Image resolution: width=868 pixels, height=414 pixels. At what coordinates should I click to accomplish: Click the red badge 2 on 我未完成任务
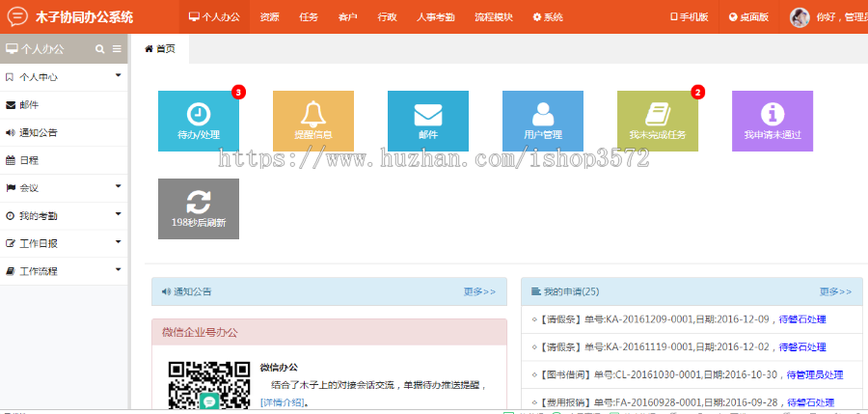click(697, 93)
